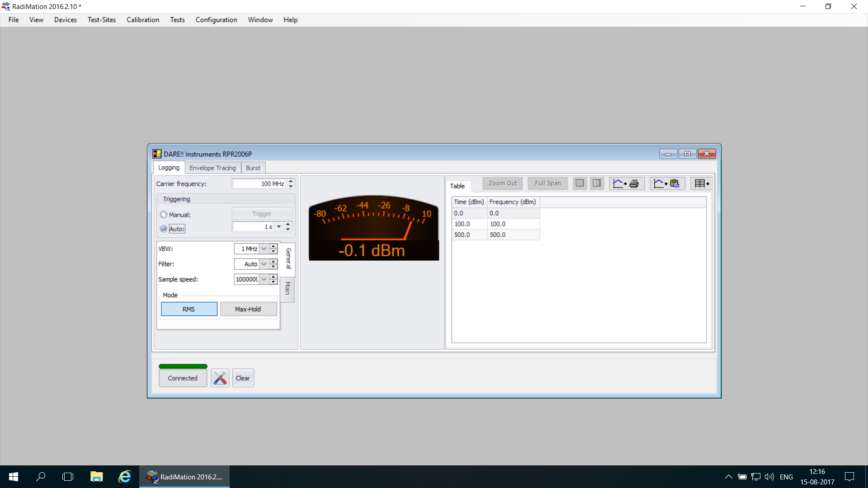Click the 500.0 Time table cell
868x488 pixels.
(x=469, y=235)
